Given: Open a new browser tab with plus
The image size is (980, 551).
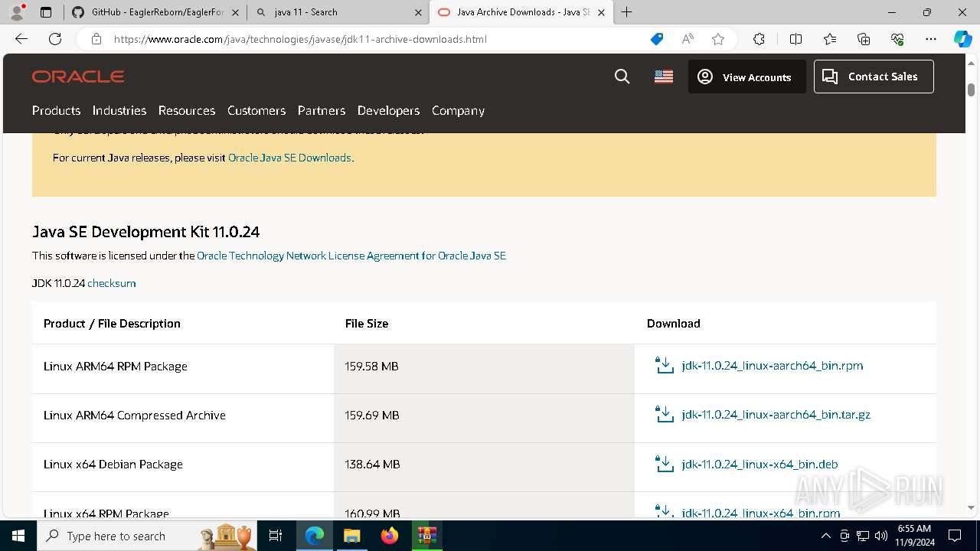Looking at the screenshot, I should point(627,11).
